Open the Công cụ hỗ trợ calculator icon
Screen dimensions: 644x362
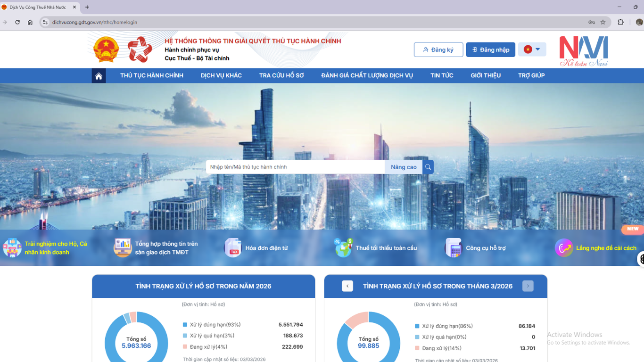454,248
